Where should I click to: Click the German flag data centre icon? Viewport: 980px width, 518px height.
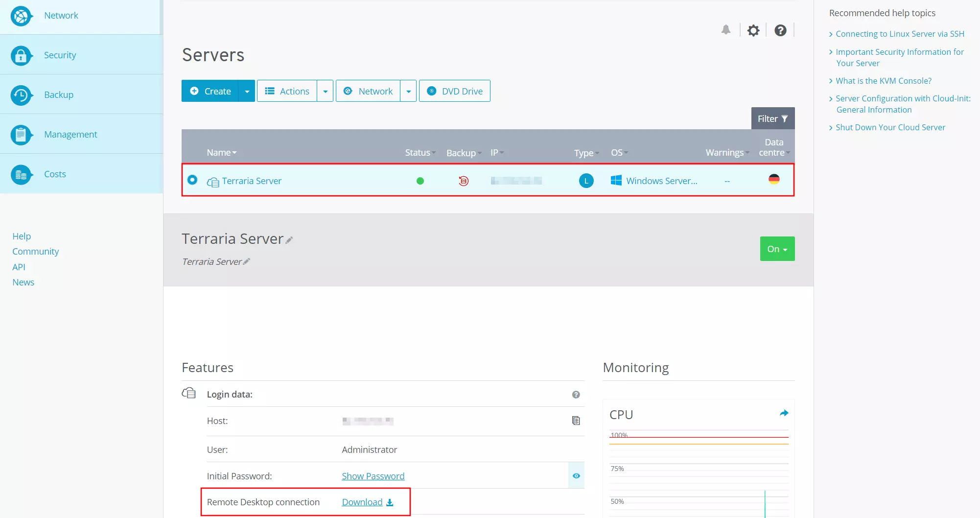[774, 179]
